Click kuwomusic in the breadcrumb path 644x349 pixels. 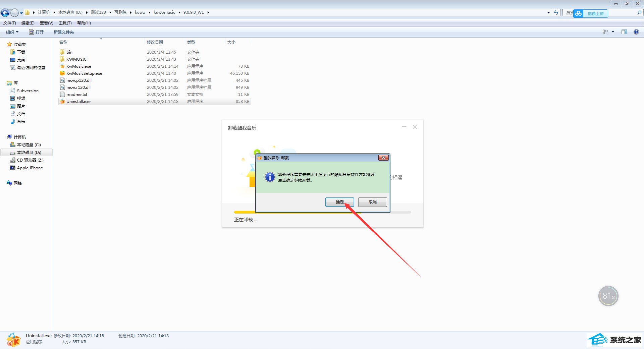pos(164,12)
